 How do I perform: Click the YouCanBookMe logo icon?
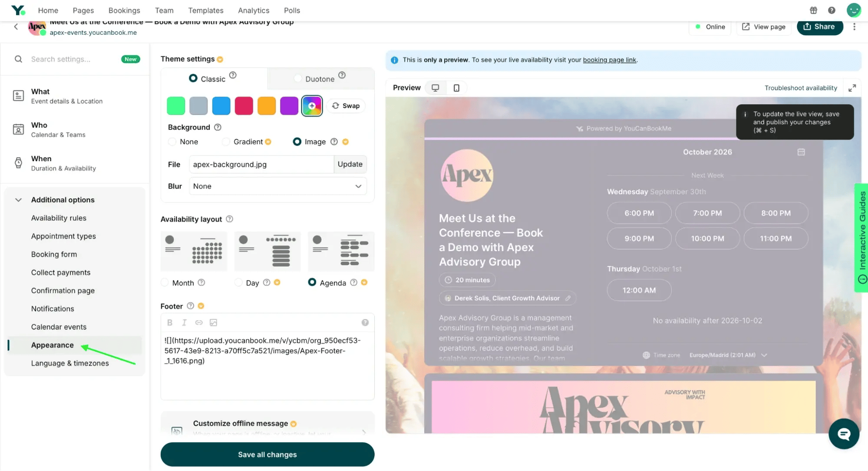(18, 10)
